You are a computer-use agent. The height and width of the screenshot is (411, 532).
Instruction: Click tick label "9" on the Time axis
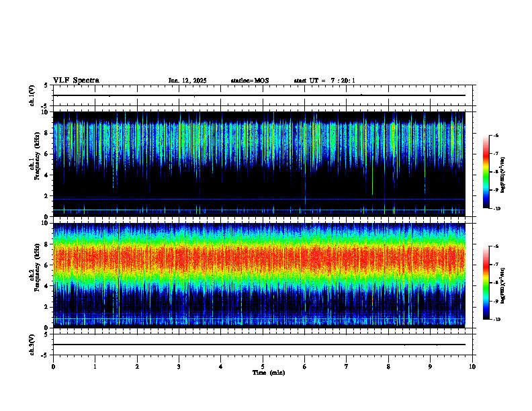[430, 367]
